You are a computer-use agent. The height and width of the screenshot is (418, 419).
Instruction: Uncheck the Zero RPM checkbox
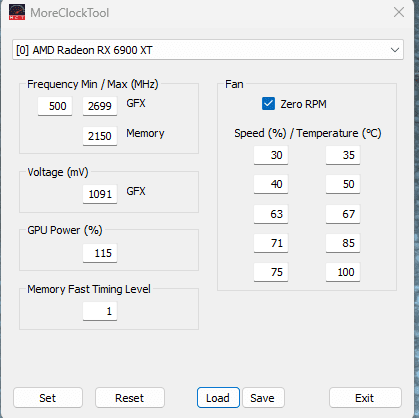click(x=268, y=104)
